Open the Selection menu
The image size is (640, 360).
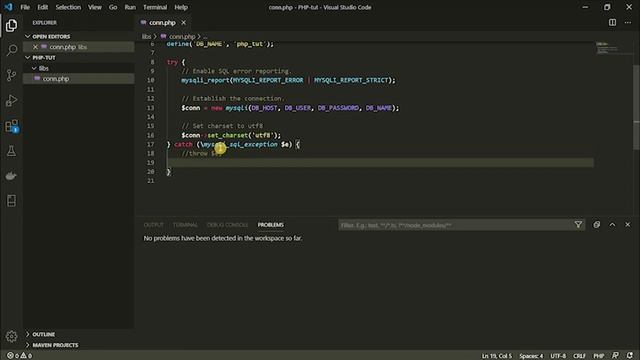[68, 7]
